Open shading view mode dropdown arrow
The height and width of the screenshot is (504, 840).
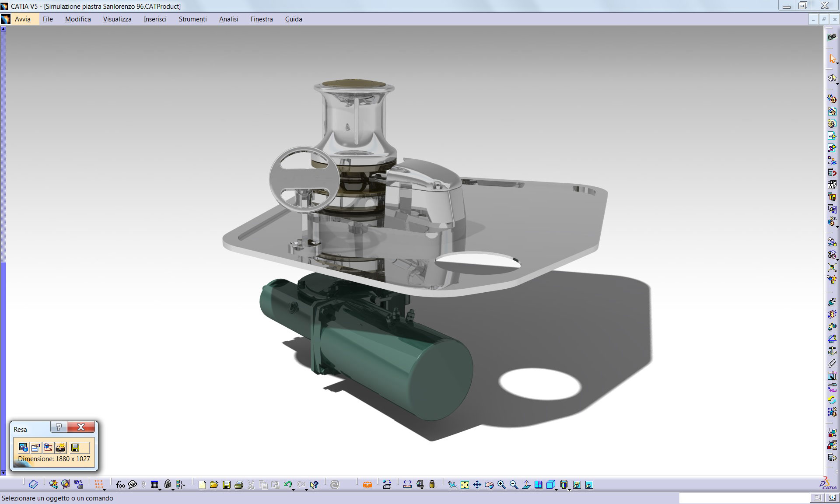[570, 490]
